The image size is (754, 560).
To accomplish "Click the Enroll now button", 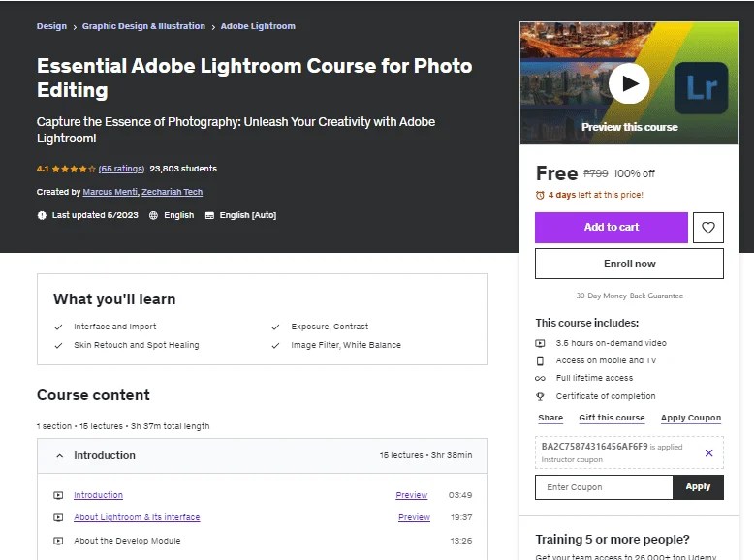I will pyautogui.click(x=629, y=264).
